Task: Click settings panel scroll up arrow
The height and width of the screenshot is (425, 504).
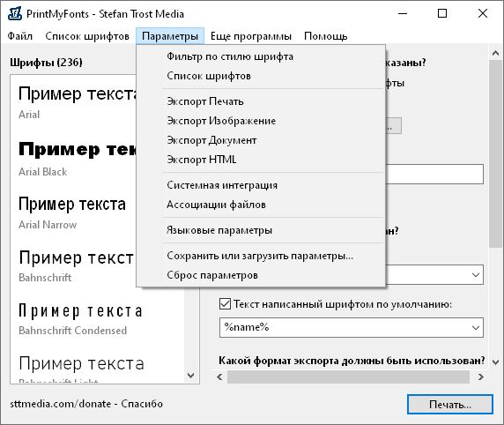Action: 495,53
